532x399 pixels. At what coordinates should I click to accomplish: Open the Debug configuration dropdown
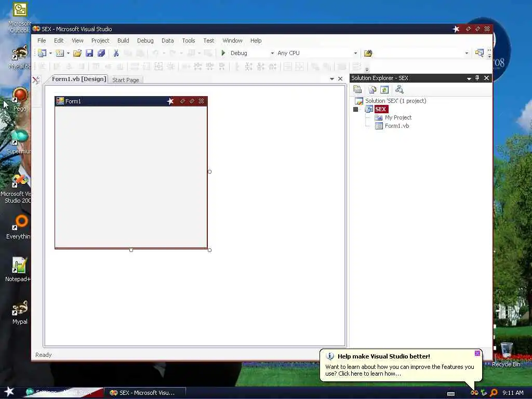272,54
